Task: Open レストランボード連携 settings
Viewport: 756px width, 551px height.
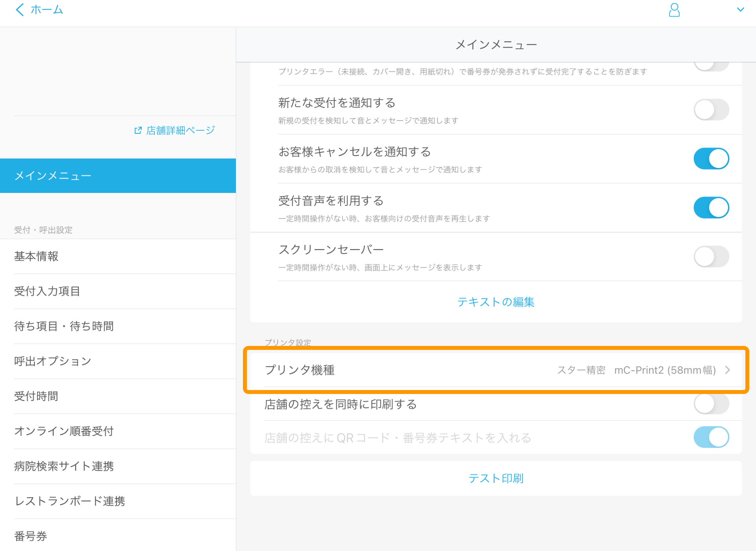Action: [118, 501]
